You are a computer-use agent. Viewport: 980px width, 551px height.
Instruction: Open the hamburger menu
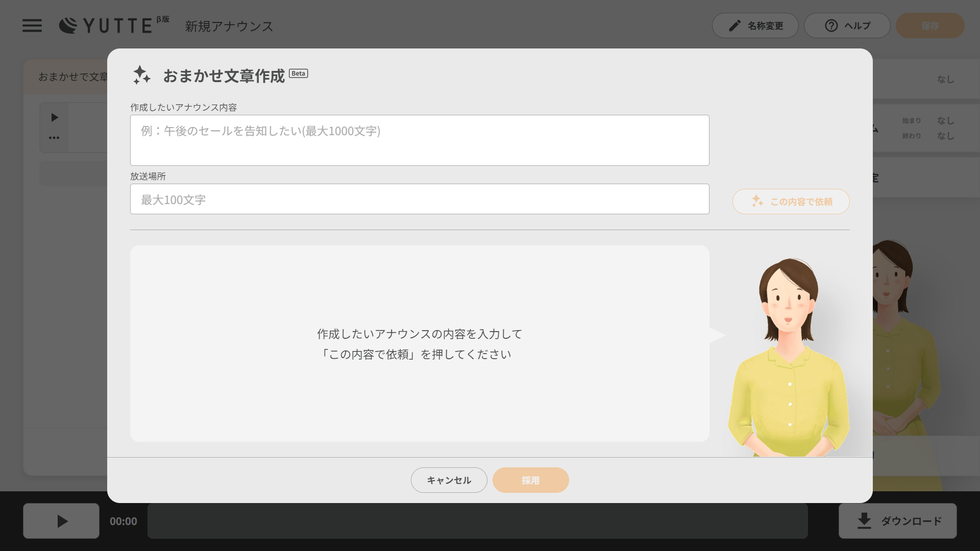click(x=32, y=26)
